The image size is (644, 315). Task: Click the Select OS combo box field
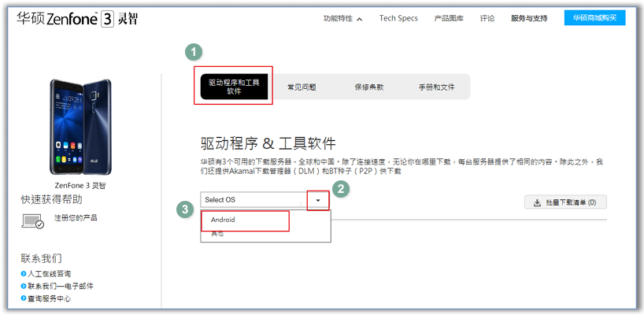point(265,200)
